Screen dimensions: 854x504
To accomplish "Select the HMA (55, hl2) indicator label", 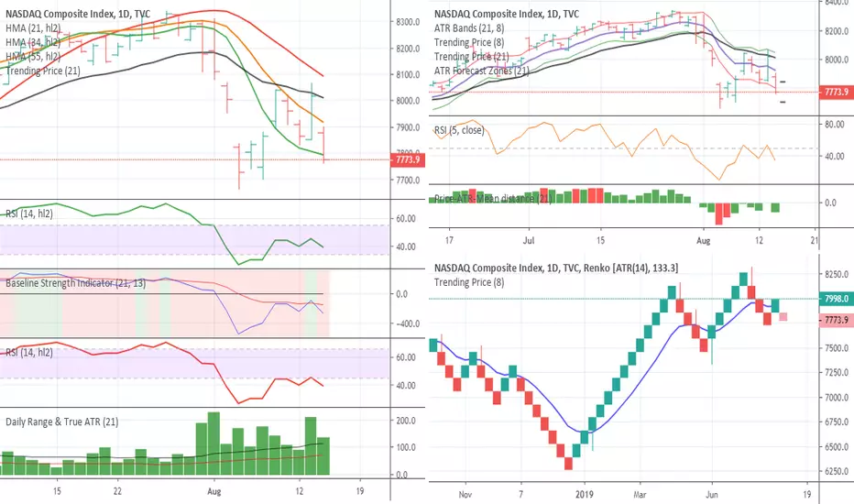I will pos(33,57).
